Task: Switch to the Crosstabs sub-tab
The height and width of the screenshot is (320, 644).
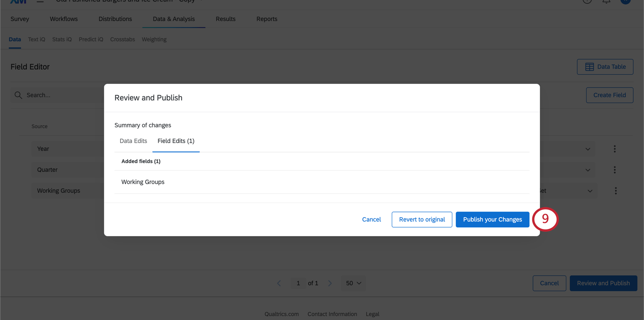Action: [x=122, y=39]
